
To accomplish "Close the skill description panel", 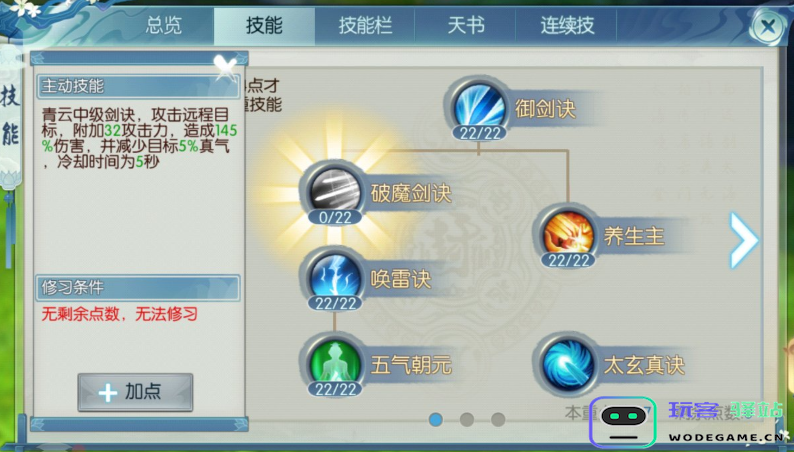I will [x=225, y=67].
